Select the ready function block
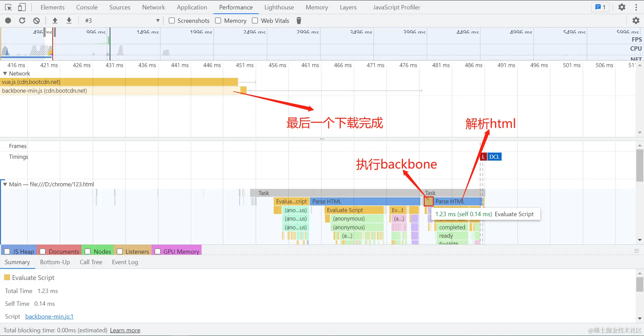644x336 pixels. (x=452, y=236)
